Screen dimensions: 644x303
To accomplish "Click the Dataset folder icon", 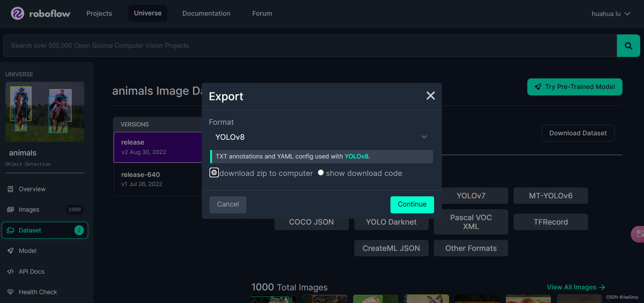I will point(11,230).
